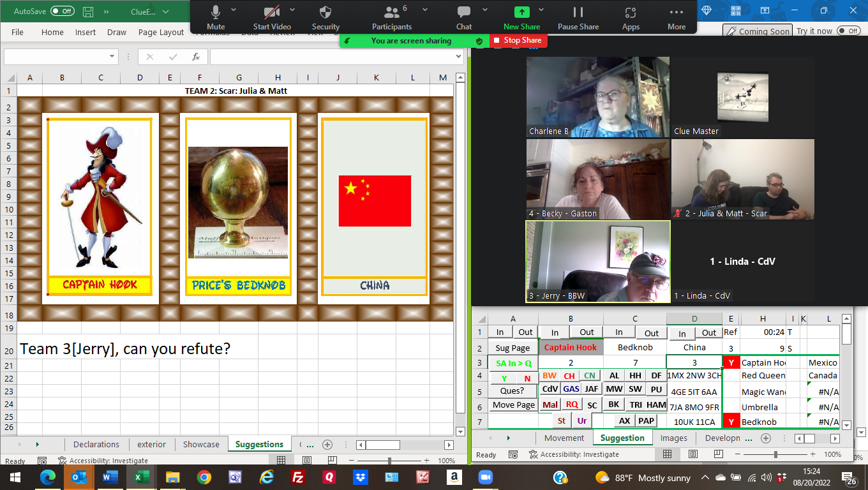Open Dropbox from the taskbar
Viewport: 868px width, 490px height.
(x=360, y=477)
